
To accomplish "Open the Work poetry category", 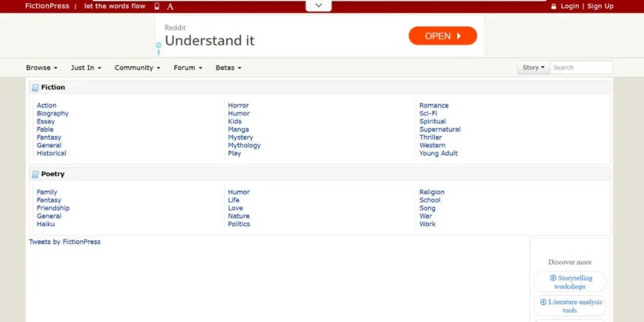I will (x=427, y=225).
